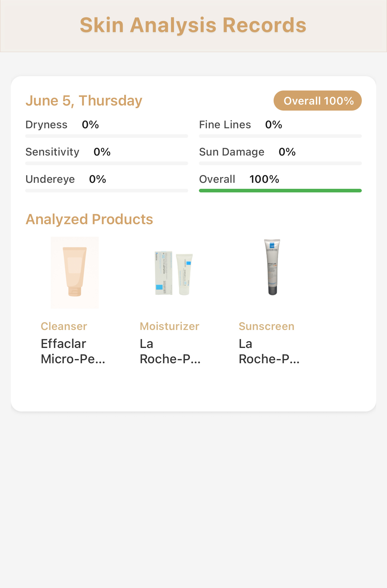Open Effaclar Micro-Pe... product name
Image resolution: width=387 pixels, height=588 pixels.
[x=73, y=351]
